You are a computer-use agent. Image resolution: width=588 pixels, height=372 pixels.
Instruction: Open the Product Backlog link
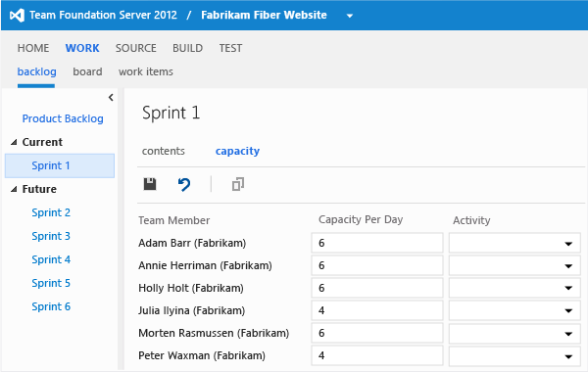[x=63, y=118]
